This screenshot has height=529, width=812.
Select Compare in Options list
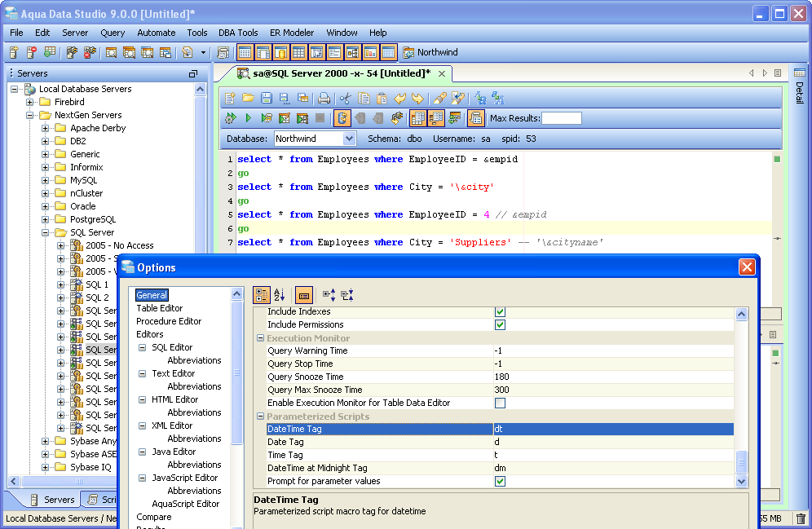click(x=154, y=517)
